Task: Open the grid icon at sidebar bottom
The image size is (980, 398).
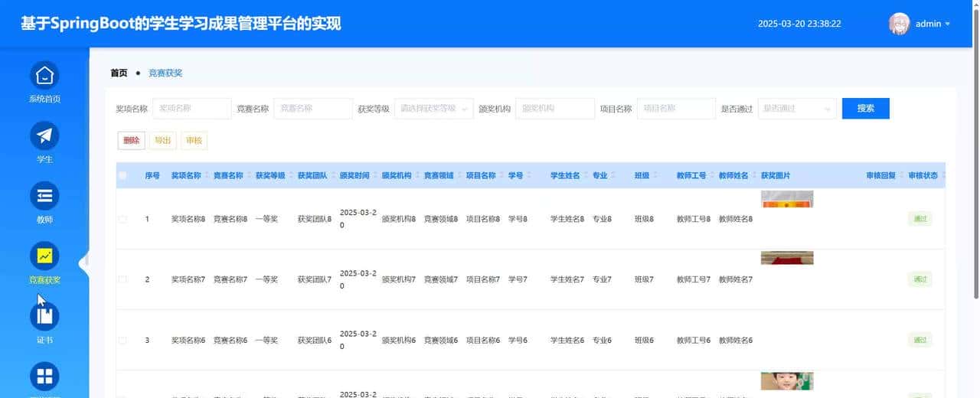Action: coord(44,377)
